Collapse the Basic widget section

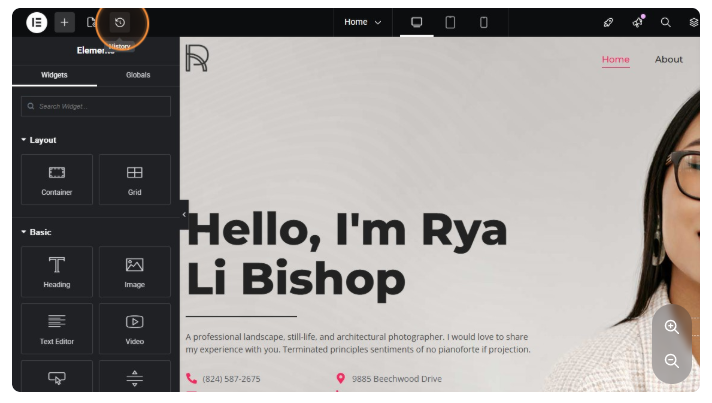[37, 232]
